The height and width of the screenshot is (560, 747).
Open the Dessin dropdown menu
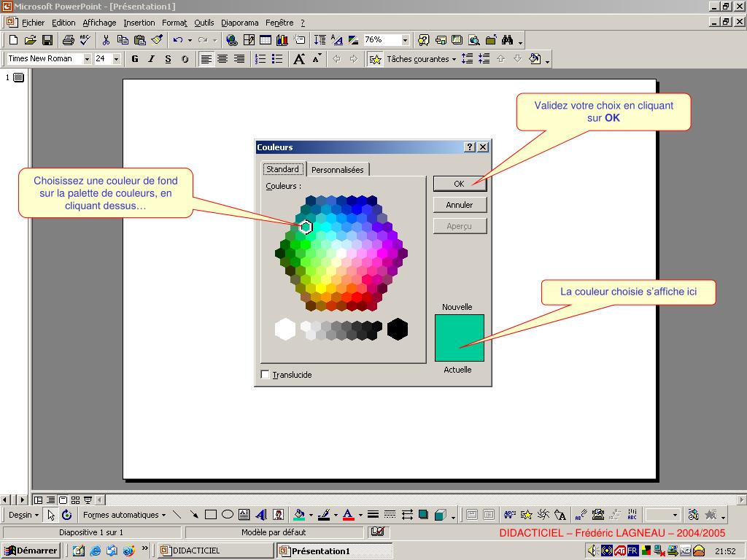23,515
